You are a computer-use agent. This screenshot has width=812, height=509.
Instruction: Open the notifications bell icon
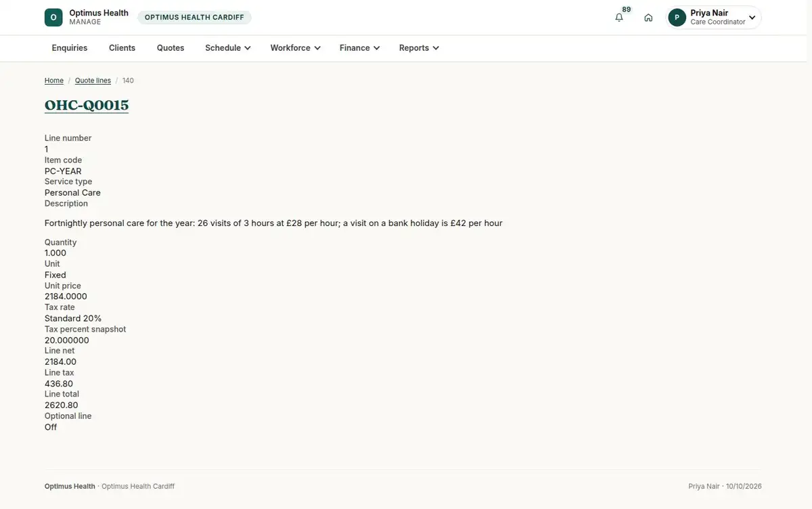click(x=619, y=18)
